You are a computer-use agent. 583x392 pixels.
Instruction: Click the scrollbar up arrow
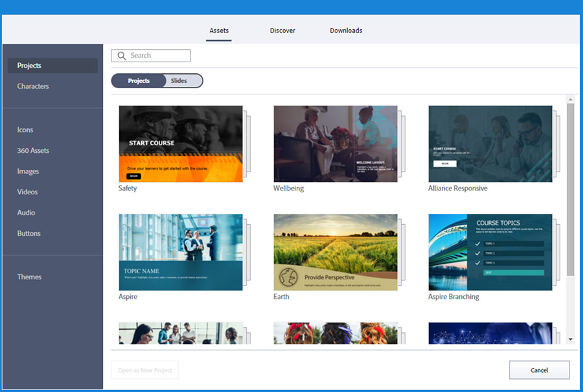[x=570, y=99]
